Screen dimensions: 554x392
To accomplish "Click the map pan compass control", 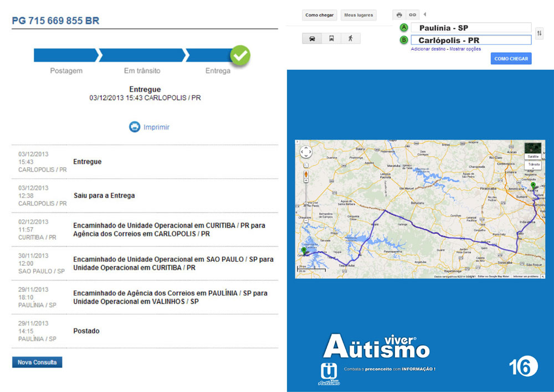I will pos(306,152).
